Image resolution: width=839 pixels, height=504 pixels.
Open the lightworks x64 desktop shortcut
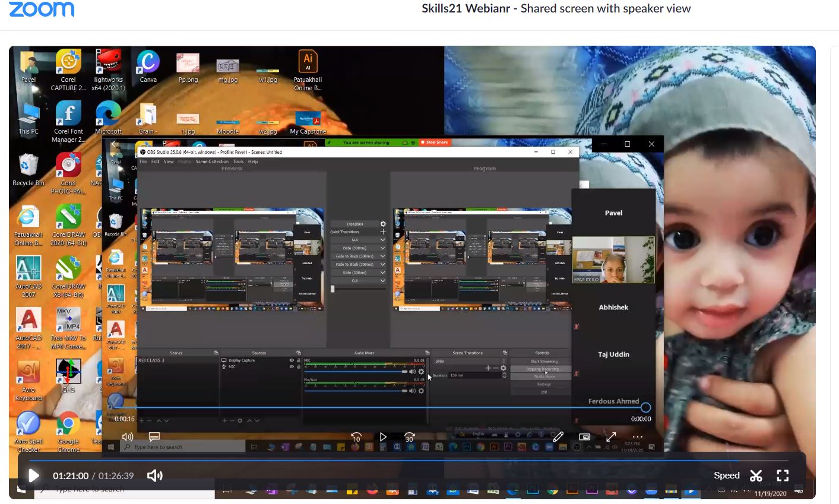[108, 70]
